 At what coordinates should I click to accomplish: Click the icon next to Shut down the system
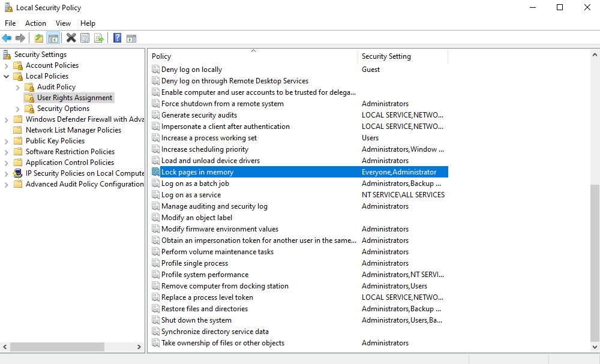pos(155,320)
